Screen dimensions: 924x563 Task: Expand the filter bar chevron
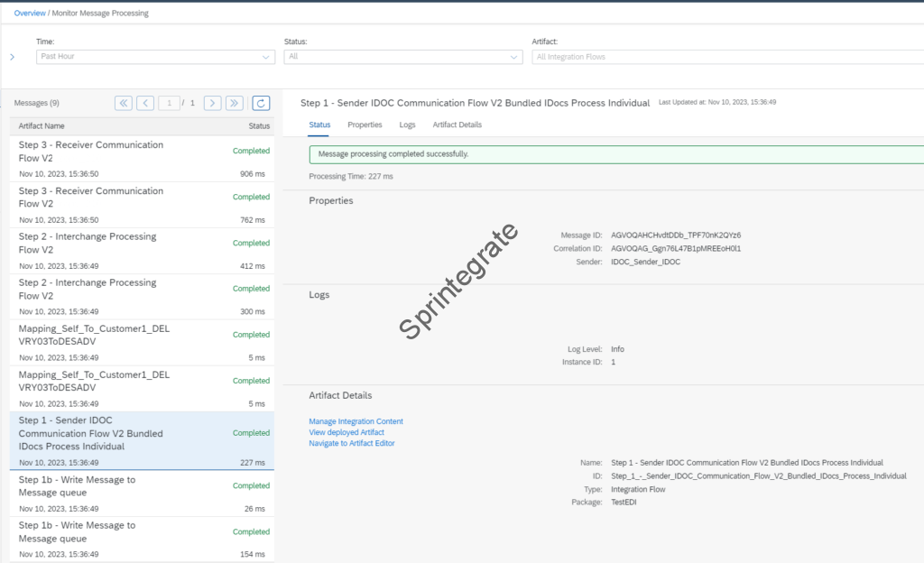click(x=12, y=57)
